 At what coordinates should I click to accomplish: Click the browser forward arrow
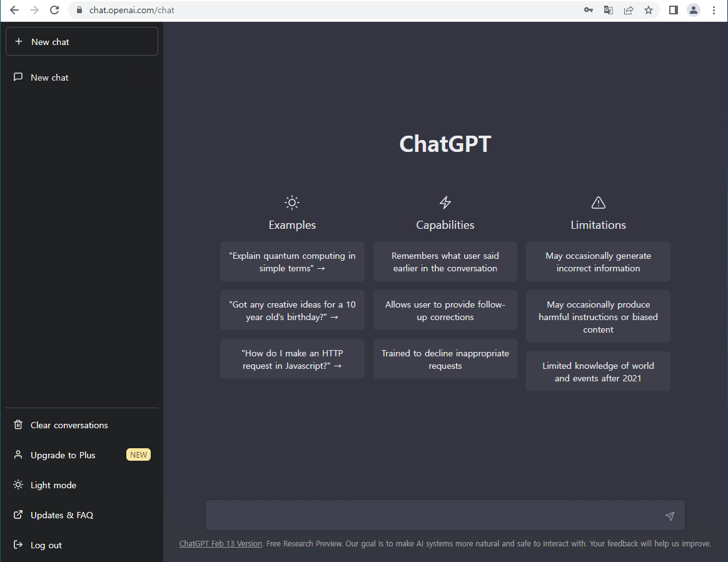coord(34,10)
